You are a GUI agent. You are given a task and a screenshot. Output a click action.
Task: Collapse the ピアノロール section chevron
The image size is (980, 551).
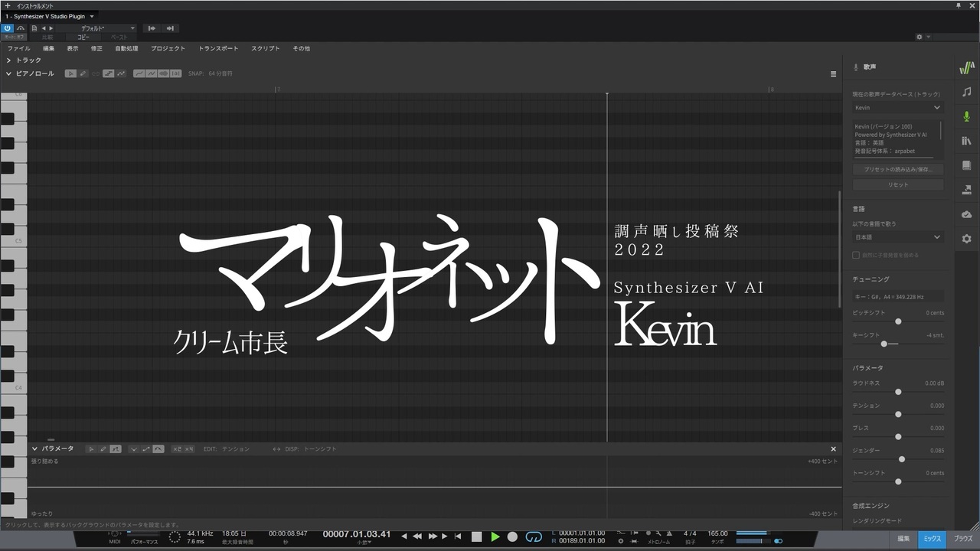tap(8, 73)
